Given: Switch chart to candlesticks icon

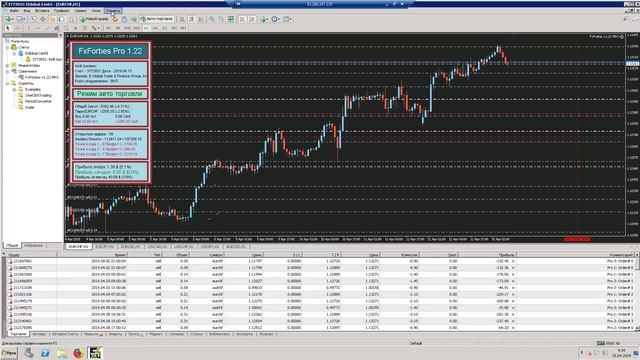Looking at the screenshot, I should (x=191, y=19).
